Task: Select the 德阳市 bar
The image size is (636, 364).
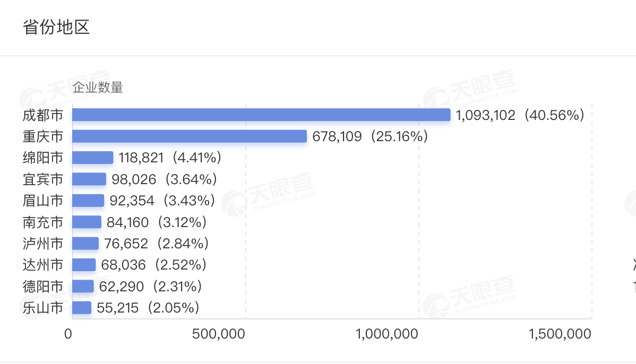Action: coord(83,286)
